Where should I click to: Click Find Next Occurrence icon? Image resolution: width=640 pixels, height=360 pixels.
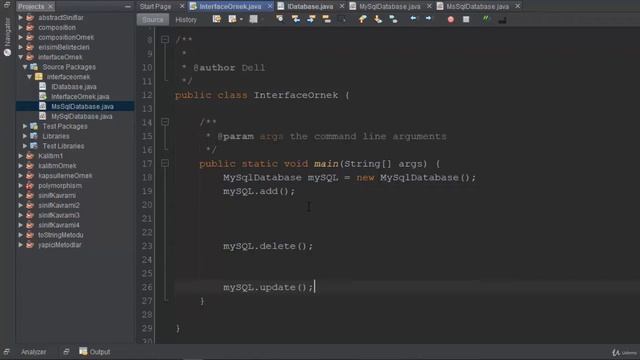[311, 19]
